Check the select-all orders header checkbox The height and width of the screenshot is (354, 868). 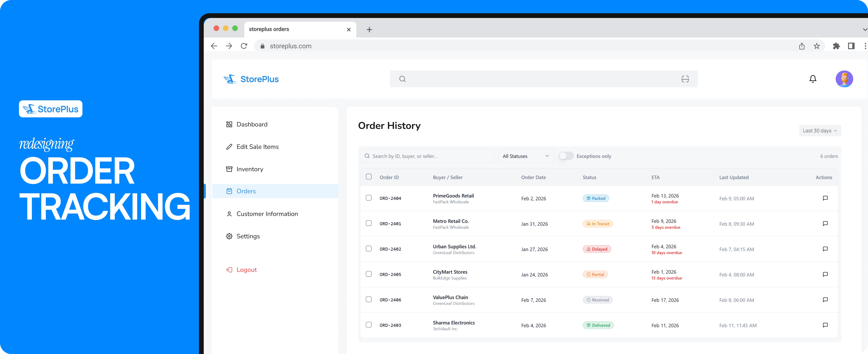click(x=369, y=177)
